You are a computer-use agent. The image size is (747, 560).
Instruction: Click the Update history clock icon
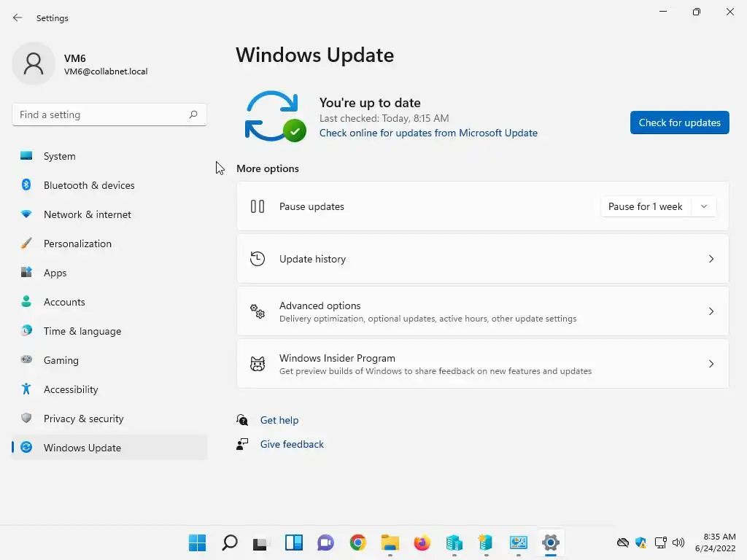click(258, 259)
